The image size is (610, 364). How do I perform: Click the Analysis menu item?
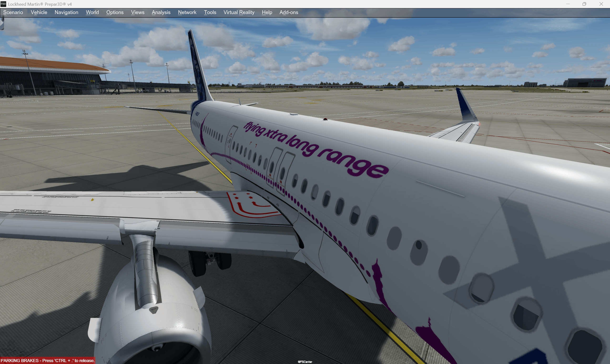pos(160,12)
